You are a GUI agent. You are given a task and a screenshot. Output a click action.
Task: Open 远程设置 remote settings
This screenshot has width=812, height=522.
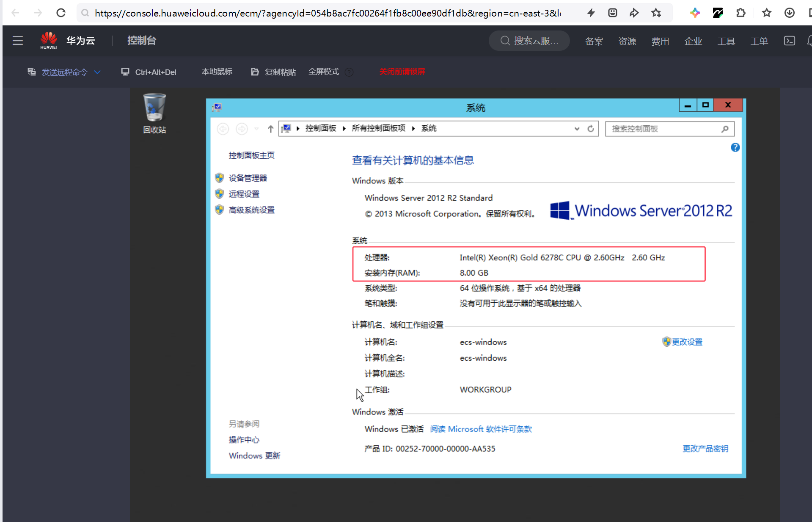244,194
